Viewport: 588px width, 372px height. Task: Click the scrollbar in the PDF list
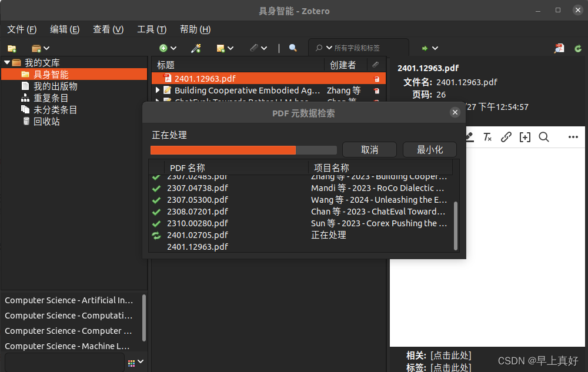456,226
